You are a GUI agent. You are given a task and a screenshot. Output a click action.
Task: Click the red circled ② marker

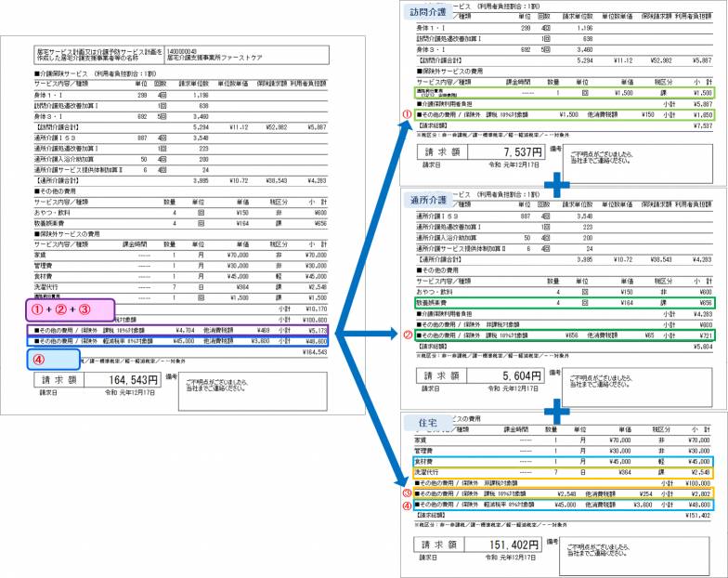[405, 333]
